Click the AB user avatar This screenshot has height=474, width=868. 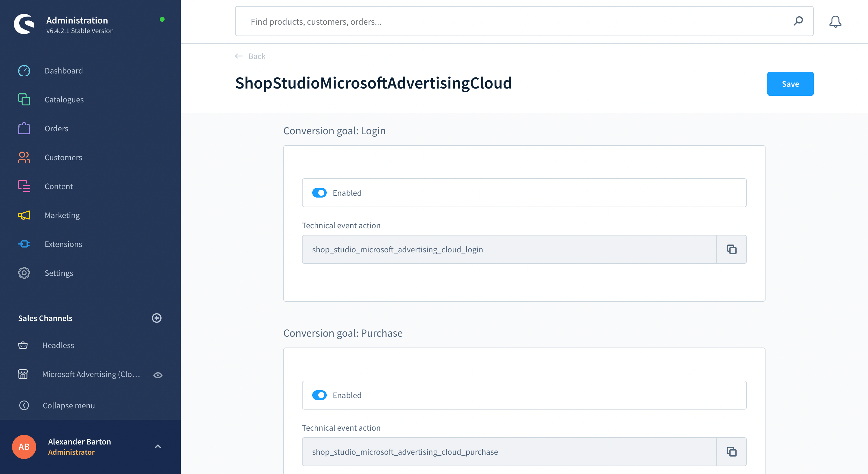click(x=24, y=447)
